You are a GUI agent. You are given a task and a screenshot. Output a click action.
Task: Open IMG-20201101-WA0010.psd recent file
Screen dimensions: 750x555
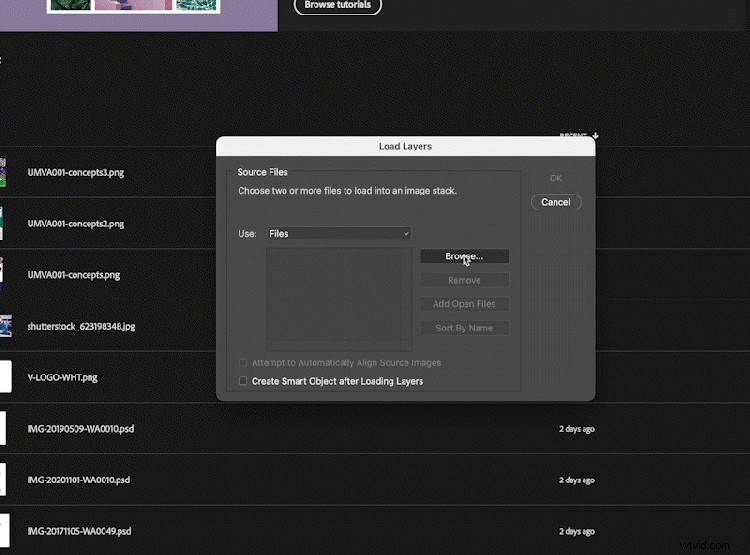click(x=78, y=479)
